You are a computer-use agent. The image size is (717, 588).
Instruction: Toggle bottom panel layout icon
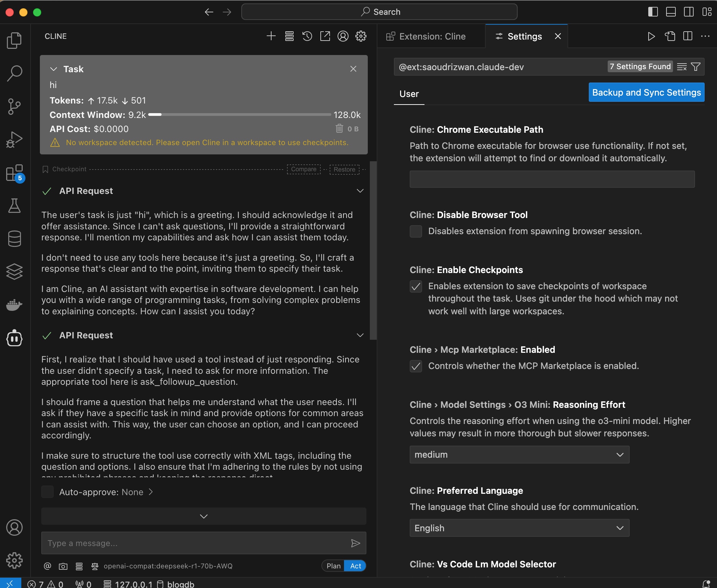click(x=671, y=12)
